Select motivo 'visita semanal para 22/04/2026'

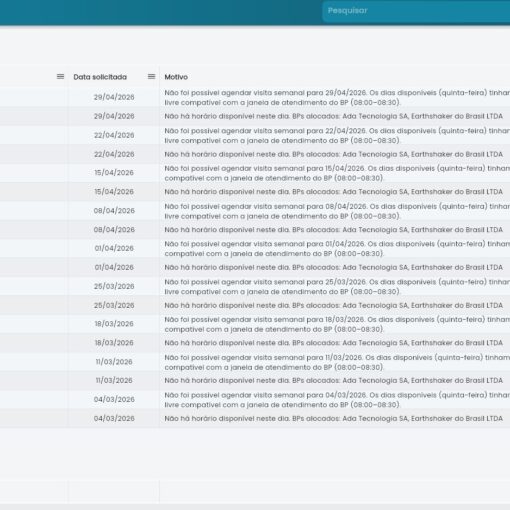tap(337, 135)
